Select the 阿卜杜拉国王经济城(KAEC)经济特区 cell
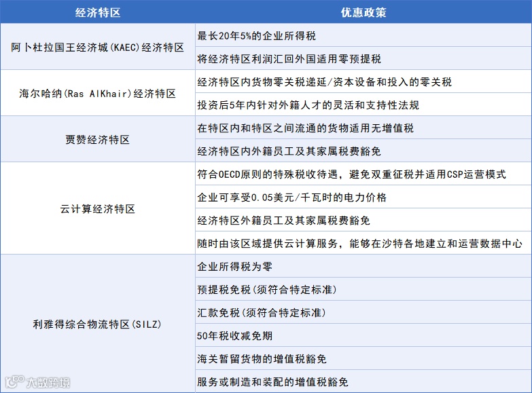The width and height of the screenshot is (532, 393). click(x=98, y=47)
